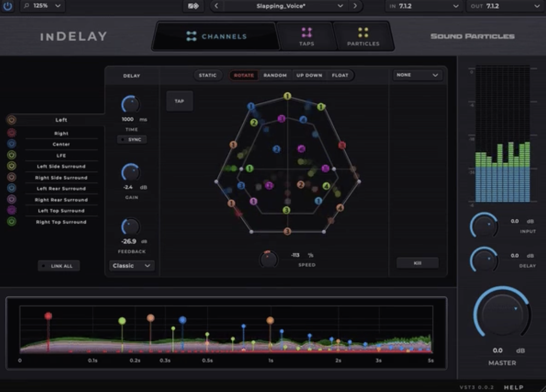The height and width of the screenshot is (392, 546).
Task: Open the Classic feedback mode dropdown
Action: click(132, 266)
